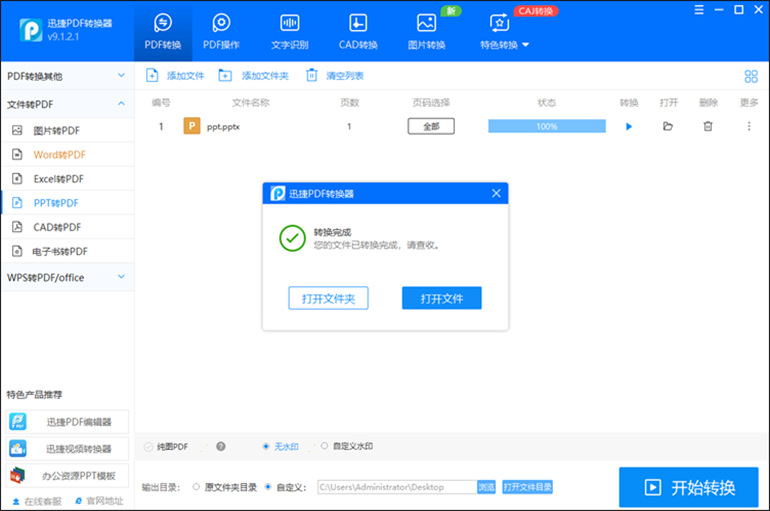
Task: Click the delete trash icon for ppt.pptx
Action: pyautogui.click(x=708, y=126)
